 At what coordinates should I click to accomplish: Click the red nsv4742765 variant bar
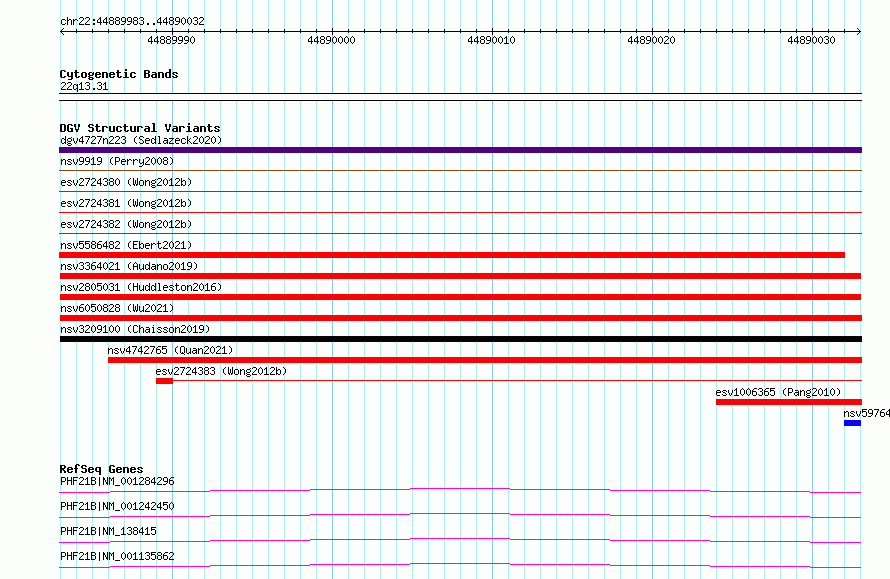pos(485,360)
